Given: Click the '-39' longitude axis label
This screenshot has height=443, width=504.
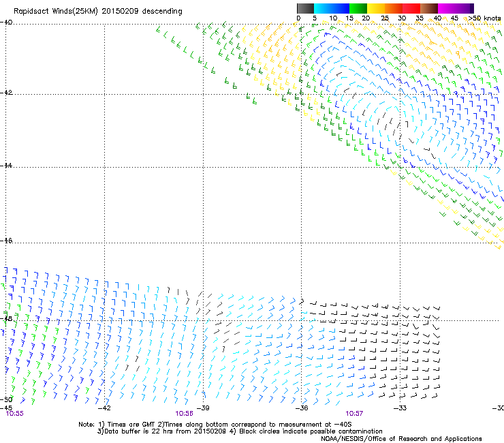Looking at the screenshot, I should pyautogui.click(x=203, y=408).
